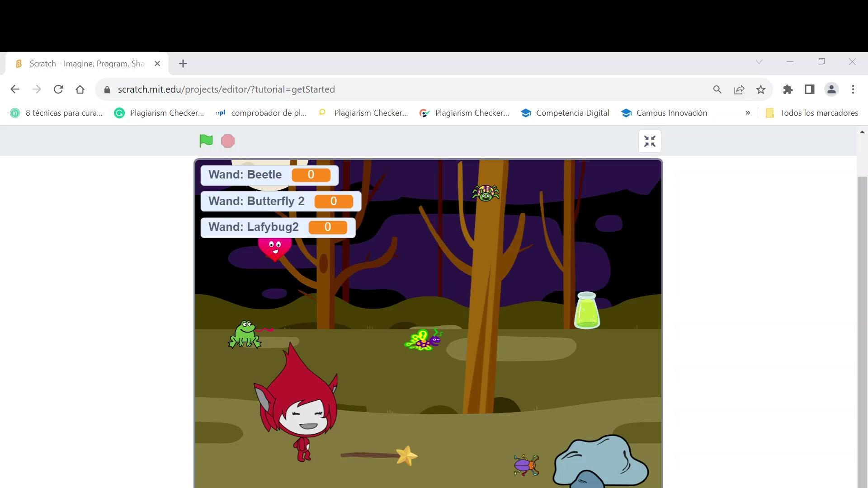Screen dimensions: 868x488
Task: Open Chrome three-dot menu
Action: (853, 89)
